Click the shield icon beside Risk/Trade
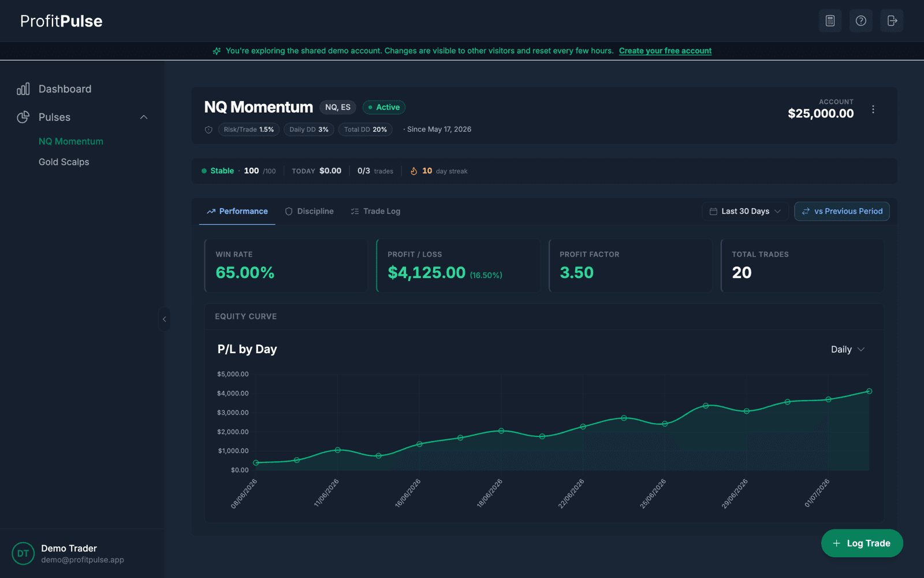The image size is (924, 578). (208, 129)
